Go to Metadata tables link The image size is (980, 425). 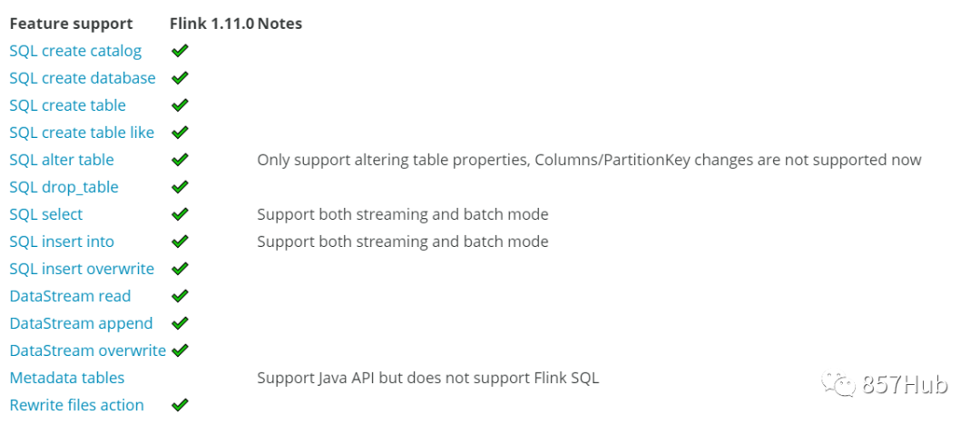tap(67, 378)
